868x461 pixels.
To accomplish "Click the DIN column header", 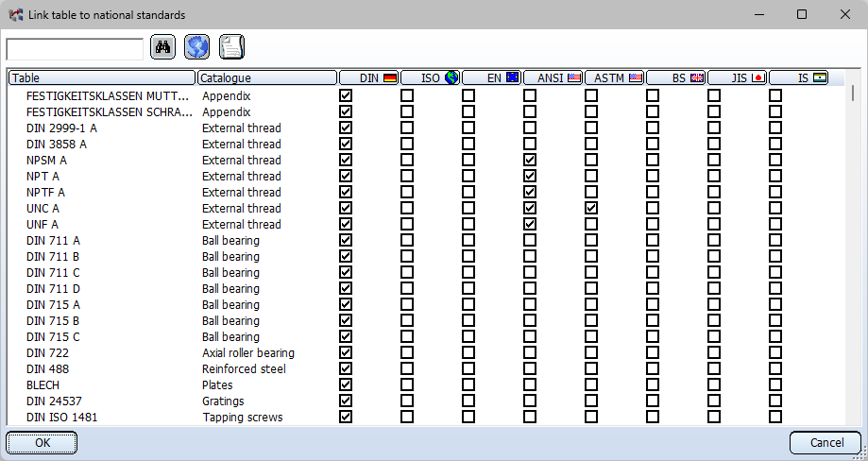I will click(369, 78).
